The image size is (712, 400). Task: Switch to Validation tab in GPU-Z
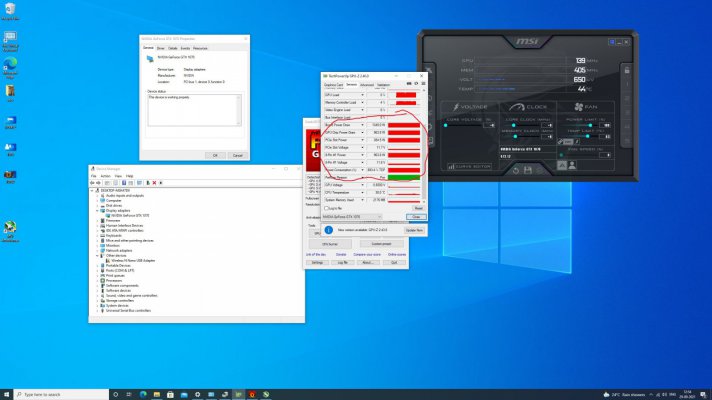pos(383,85)
